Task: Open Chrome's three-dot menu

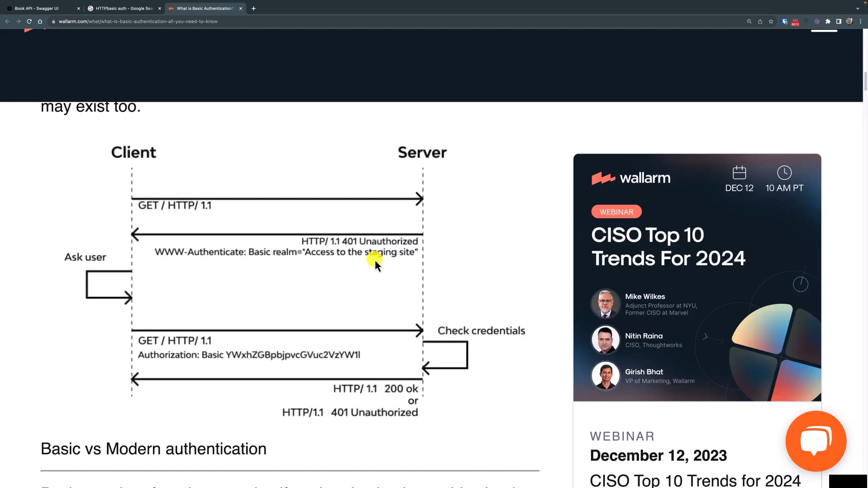Action: pyautogui.click(x=861, y=21)
